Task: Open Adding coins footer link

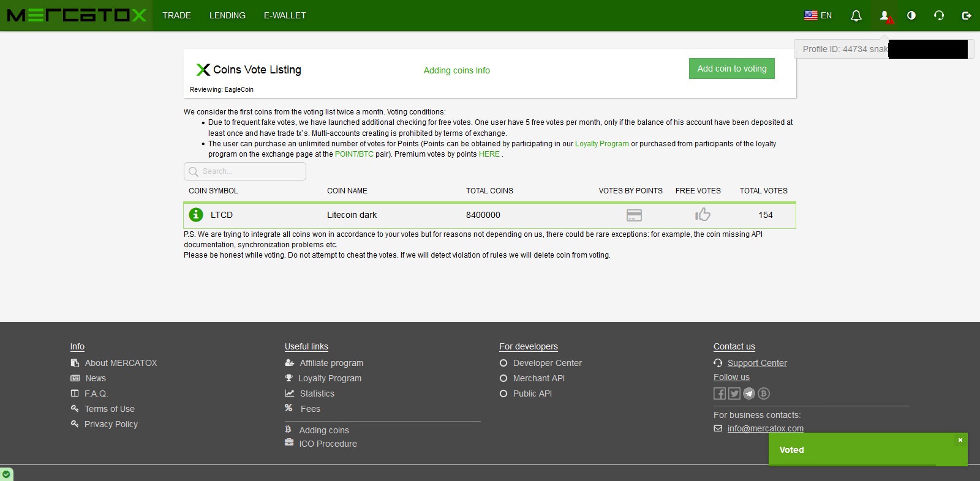Action: 324,430
